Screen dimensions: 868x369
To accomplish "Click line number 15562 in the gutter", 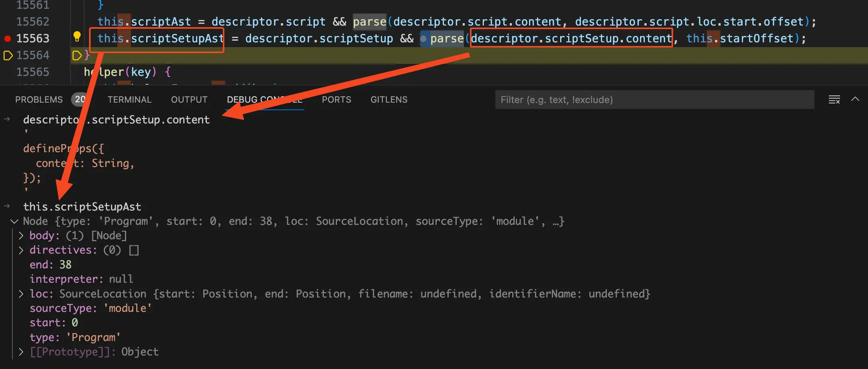I will [33, 22].
